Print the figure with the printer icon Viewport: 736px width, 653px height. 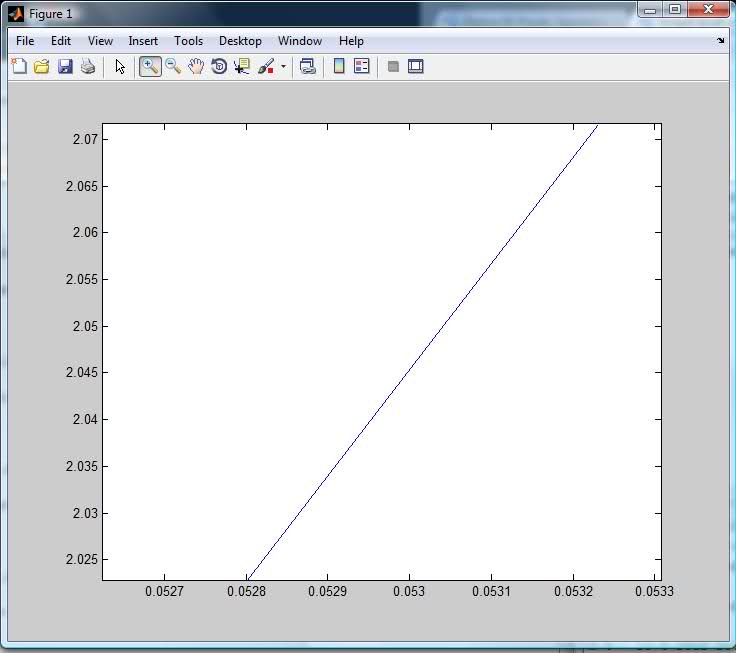(x=88, y=67)
